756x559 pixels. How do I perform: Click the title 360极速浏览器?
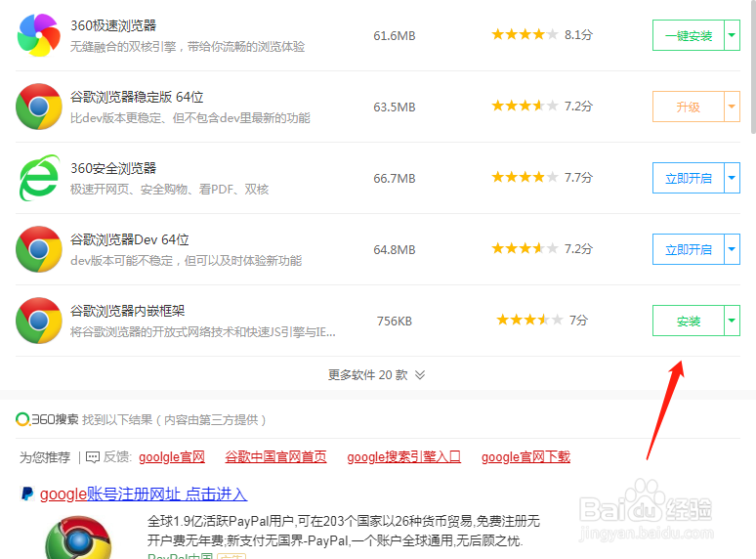[x=113, y=25]
